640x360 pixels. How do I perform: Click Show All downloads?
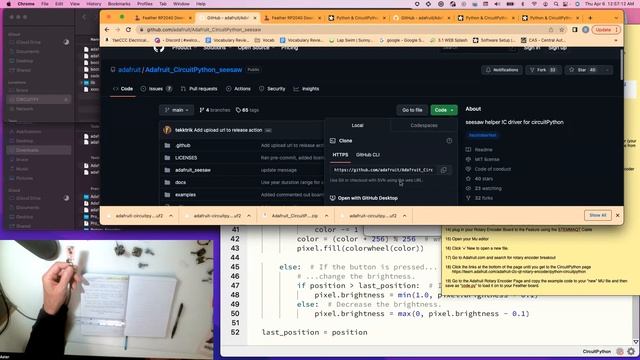point(598,215)
